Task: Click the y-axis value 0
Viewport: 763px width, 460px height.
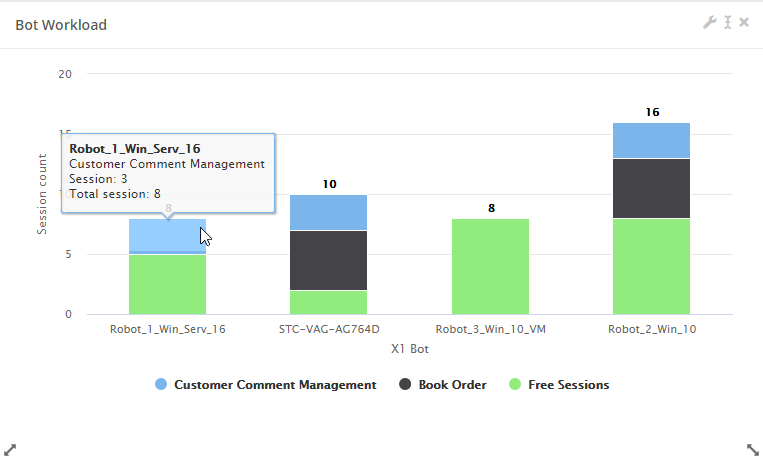Action: click(x=69, y=314)
